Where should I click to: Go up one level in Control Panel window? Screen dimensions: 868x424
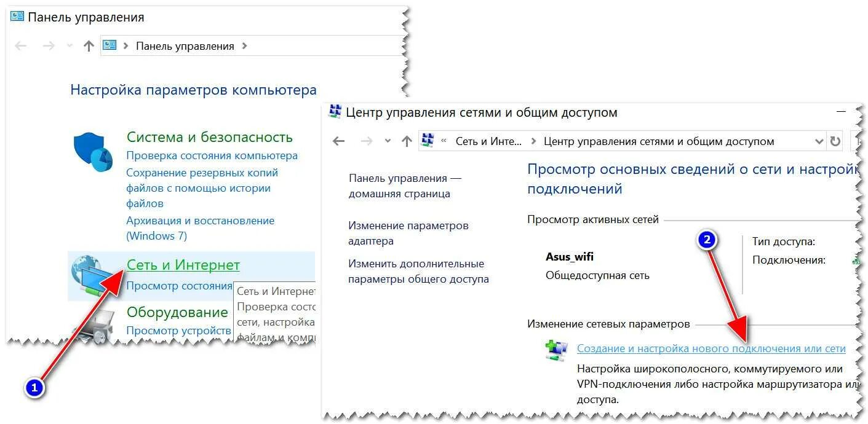[x=89, y=46]
